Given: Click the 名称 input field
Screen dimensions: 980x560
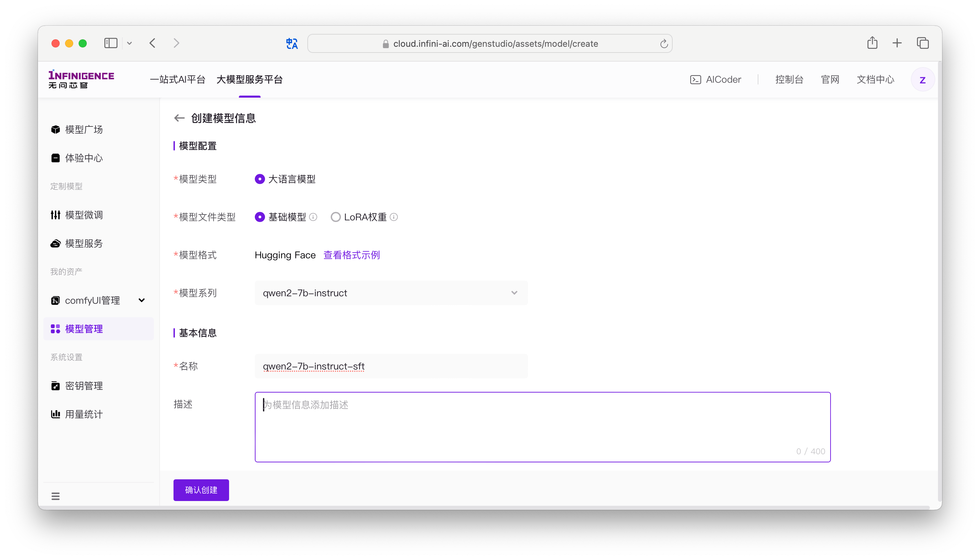Looking at the screenshot, I should click(x=391, y=366).
